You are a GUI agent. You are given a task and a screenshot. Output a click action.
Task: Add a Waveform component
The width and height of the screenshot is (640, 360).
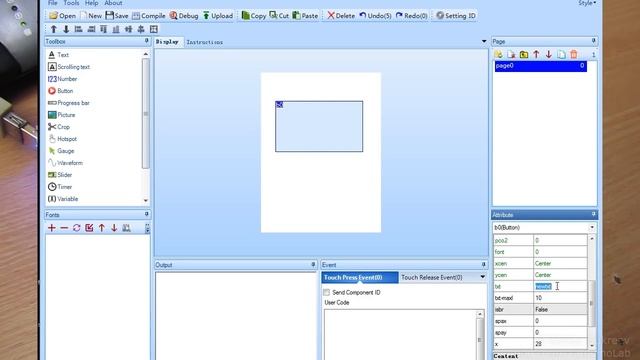click(65, 163)
